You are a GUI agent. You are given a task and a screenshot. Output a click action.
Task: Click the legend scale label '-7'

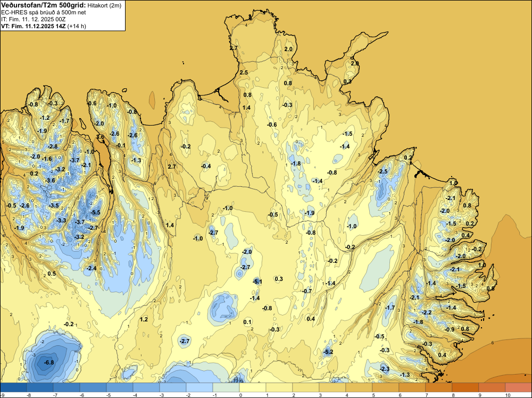pyautogui.click(x=55, y=395)
